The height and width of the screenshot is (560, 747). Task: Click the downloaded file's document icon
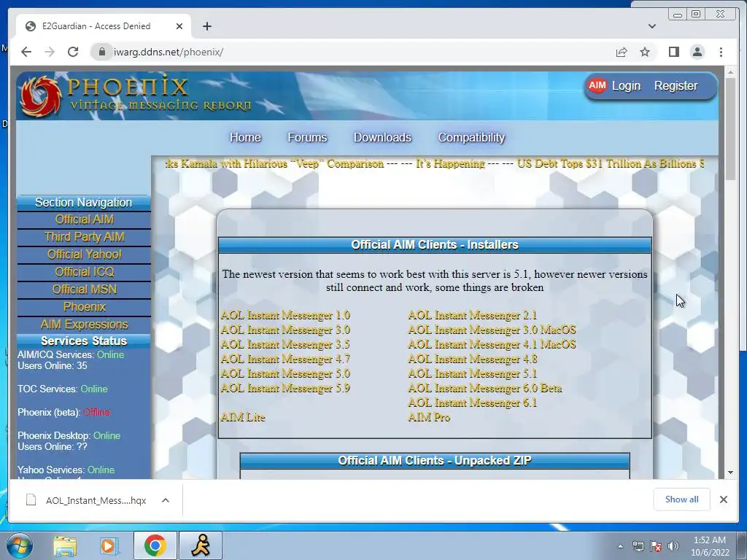[x=31, y=500]
